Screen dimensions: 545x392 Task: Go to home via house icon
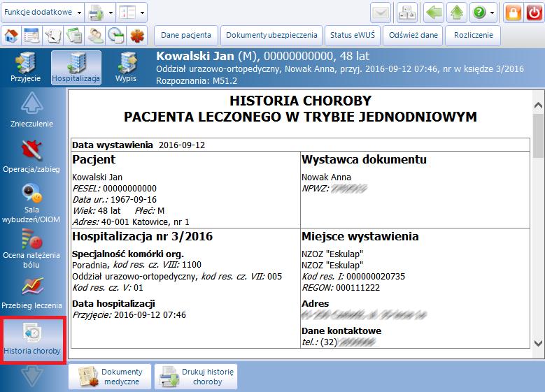(11, 36)
